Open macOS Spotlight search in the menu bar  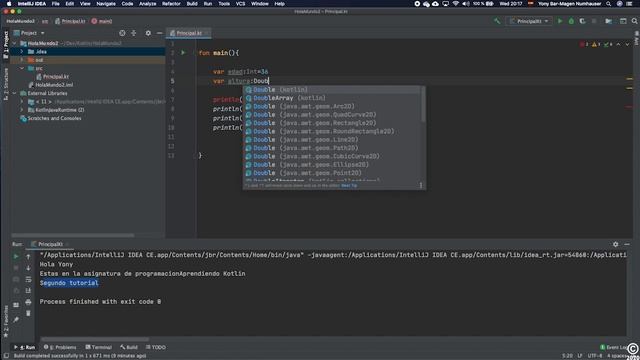tap(609, 4)
